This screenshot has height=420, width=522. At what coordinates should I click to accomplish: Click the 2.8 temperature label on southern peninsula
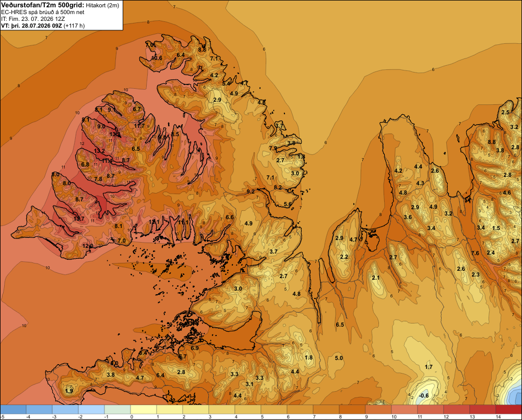click(x=181, y=372)
